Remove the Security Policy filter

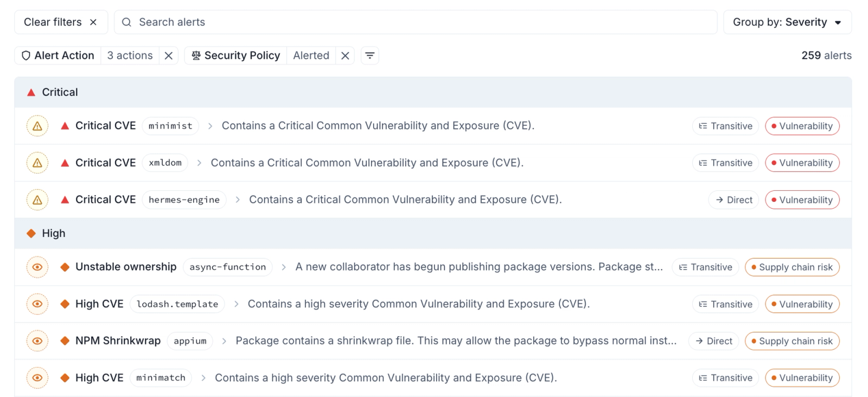(345, 55)
